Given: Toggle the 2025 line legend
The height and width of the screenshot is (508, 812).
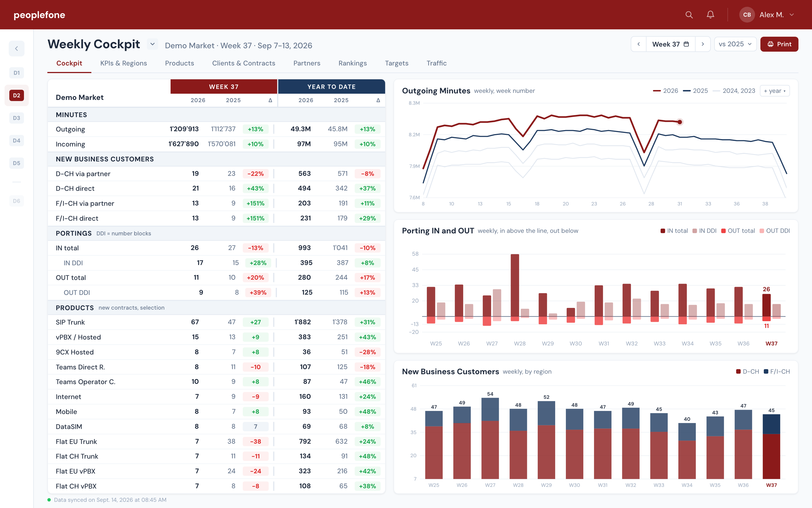Looking at the screenshot, I should pyautogui.click(x=695, y=91).
